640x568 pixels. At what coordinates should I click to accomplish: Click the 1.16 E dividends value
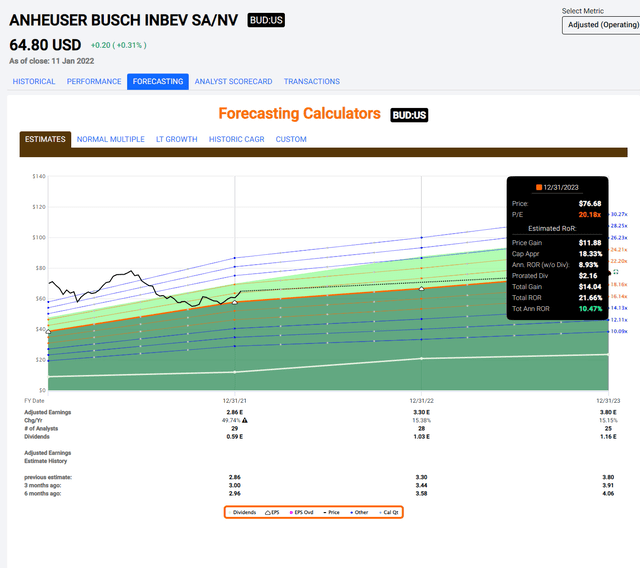click(608, 437)
